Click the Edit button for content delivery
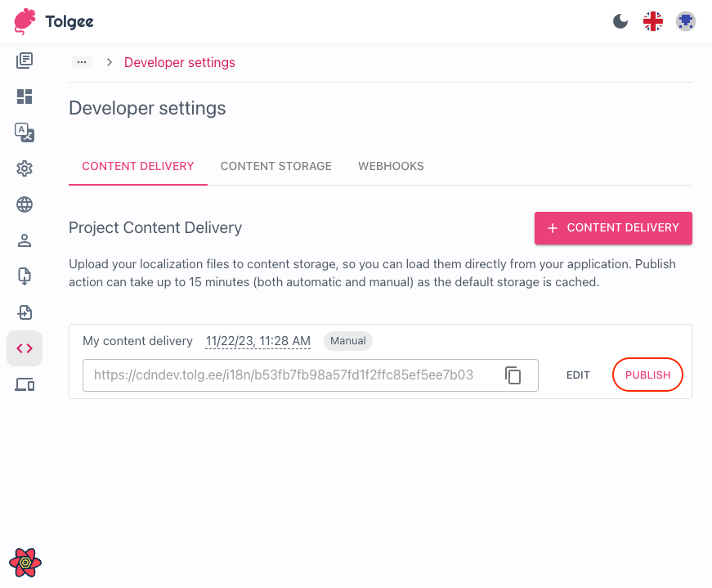This screenshot has height=588, width=712. (578, 375)
